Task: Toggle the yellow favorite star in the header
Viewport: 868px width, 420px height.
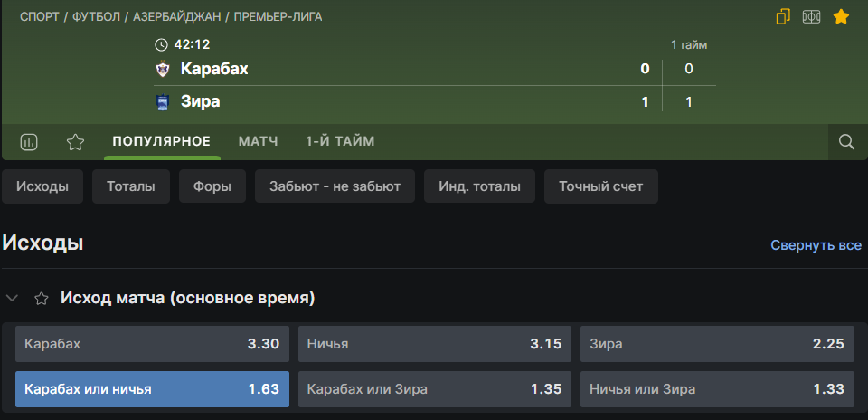Action: click(x=841, y=16)
